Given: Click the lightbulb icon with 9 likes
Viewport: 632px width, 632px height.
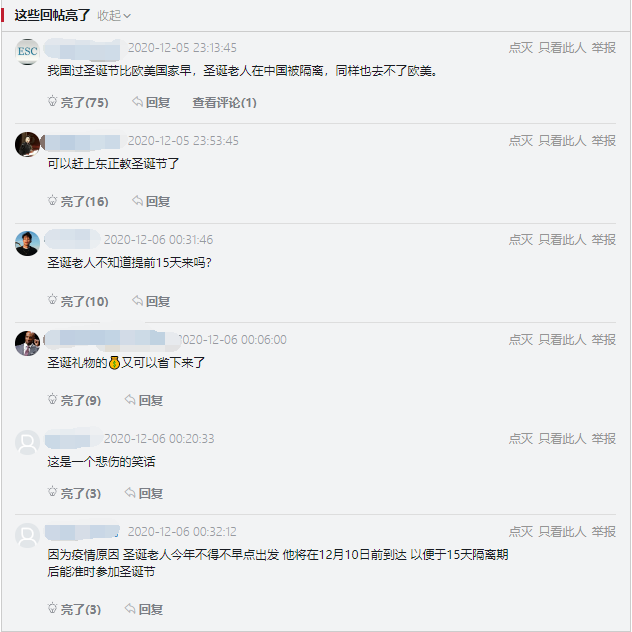Looking at the screenshot, I should (53, 400).
